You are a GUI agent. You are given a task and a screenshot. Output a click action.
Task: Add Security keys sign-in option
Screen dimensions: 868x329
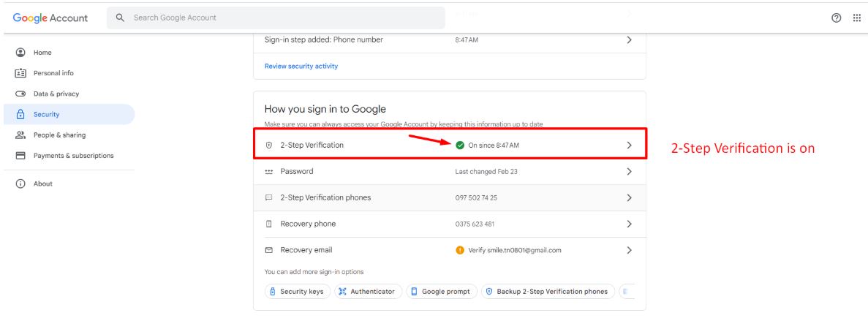point(298,291)
